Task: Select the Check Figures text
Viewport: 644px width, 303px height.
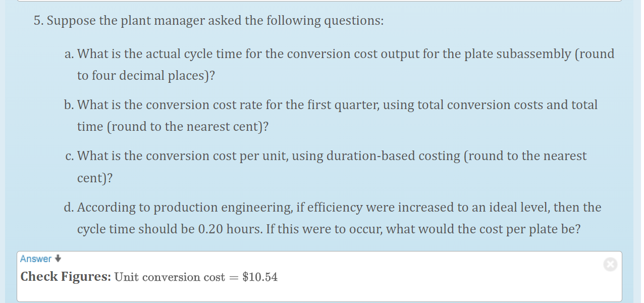Action: click(66, 277)
